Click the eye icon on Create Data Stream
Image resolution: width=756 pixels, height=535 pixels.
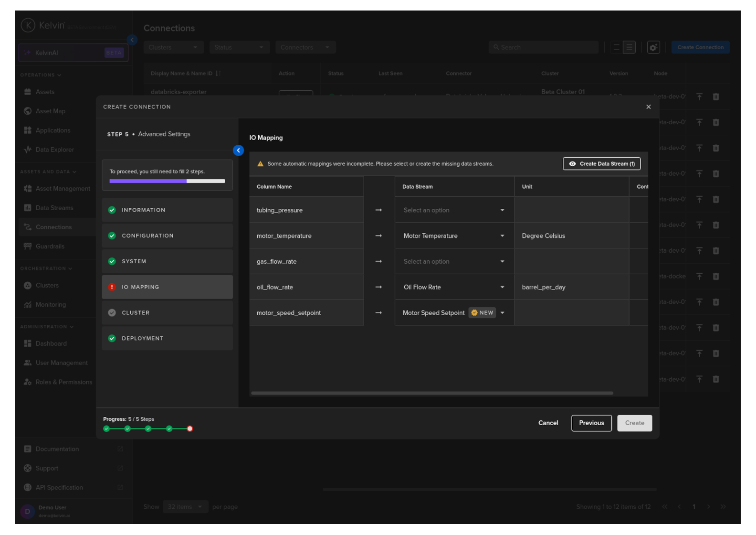pyautogui.click(x=572, y=164)
